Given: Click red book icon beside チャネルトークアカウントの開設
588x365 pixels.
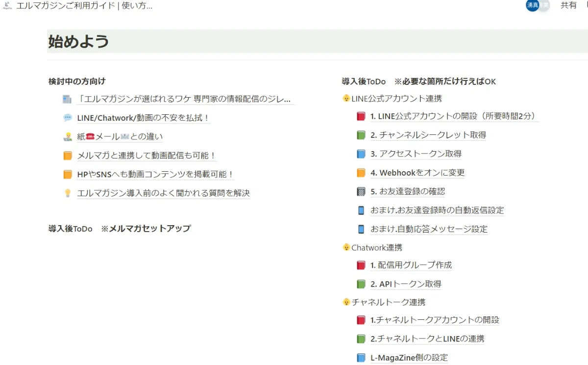Looking at the screenshot, I should 361,320.
